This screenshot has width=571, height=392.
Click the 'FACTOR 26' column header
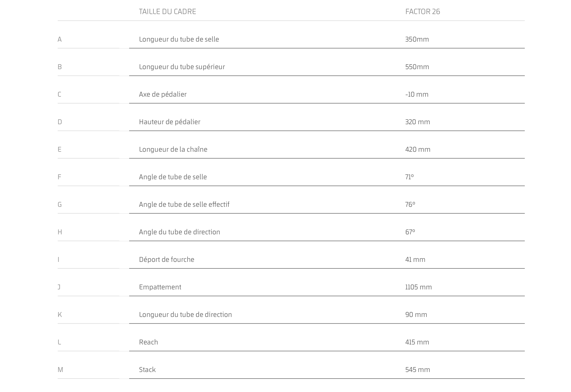[x=423, y=11]
